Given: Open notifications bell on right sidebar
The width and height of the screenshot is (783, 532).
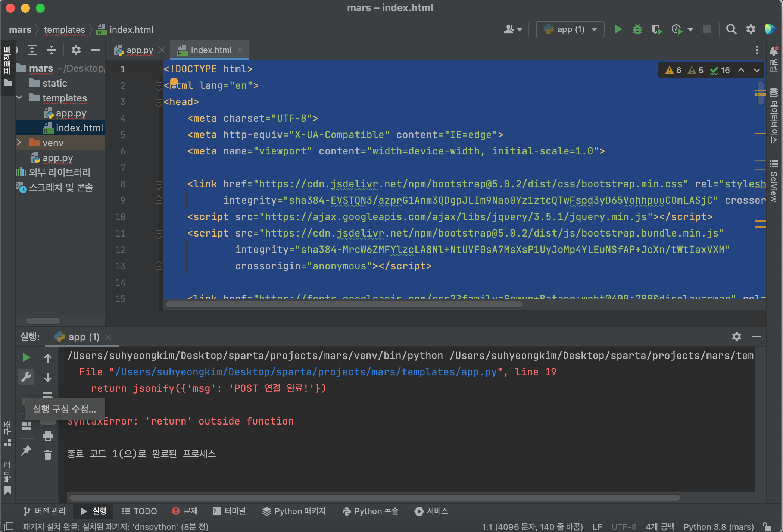Looking at the screenshot, I should 774,51.
